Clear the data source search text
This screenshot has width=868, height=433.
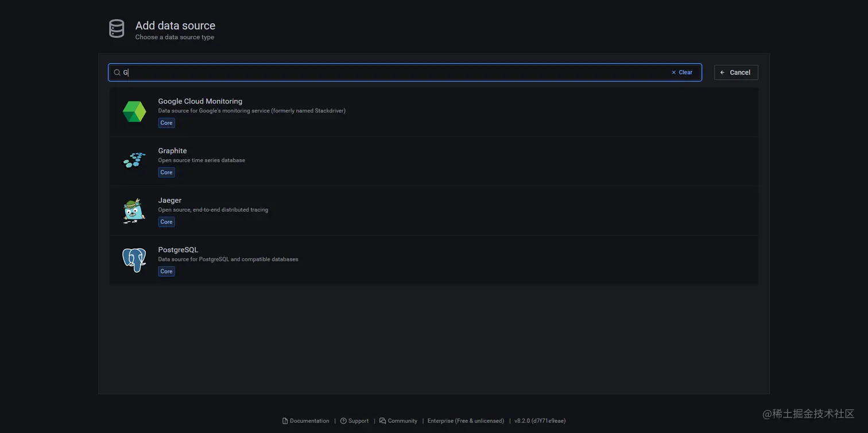click(x=682, y=72)
